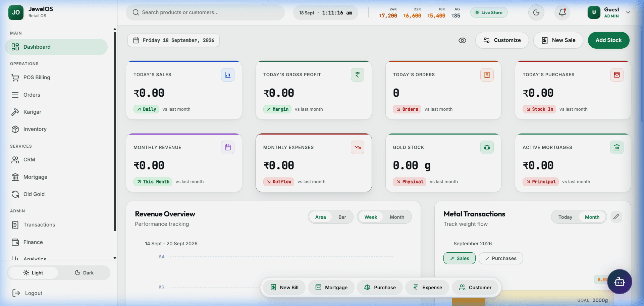The image size is (644, 306).
Task: Select the Purchases metal flow filter
Action: click(501, 258)
